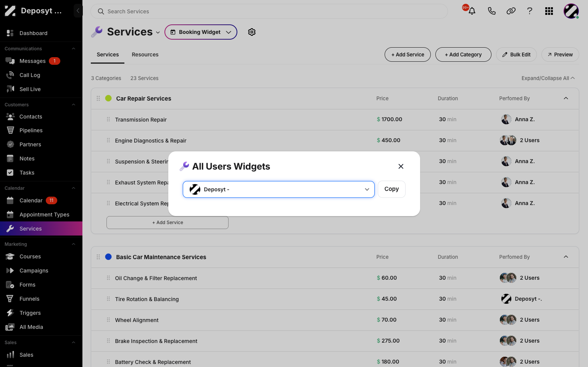
Task: Collapse the Marketing sidebar section
Action: tap(74, 244)
